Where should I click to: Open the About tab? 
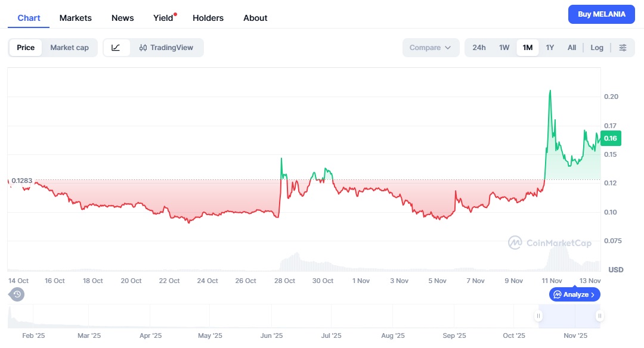(x=255, y=18)
